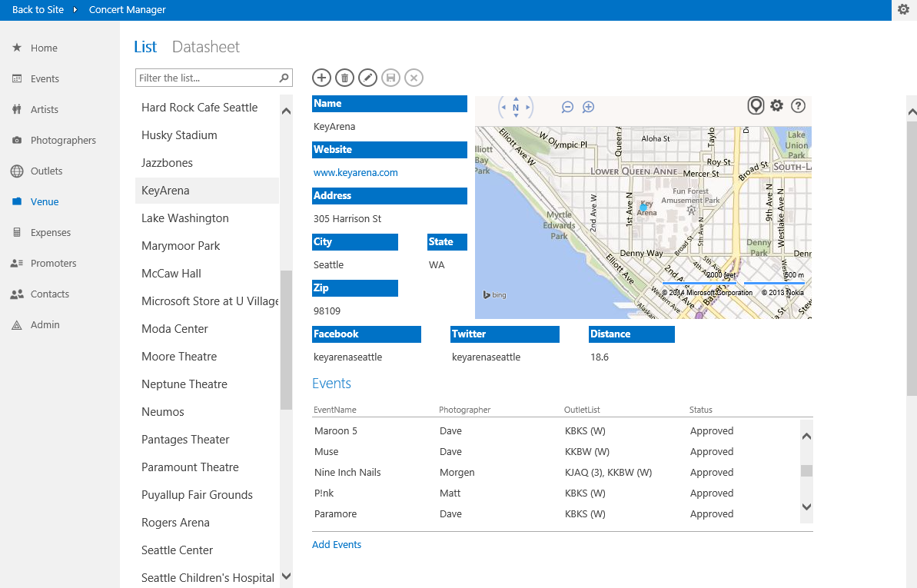Screen dimensions: 917x588
Task: Click the EventName column header
Action: 334,410
